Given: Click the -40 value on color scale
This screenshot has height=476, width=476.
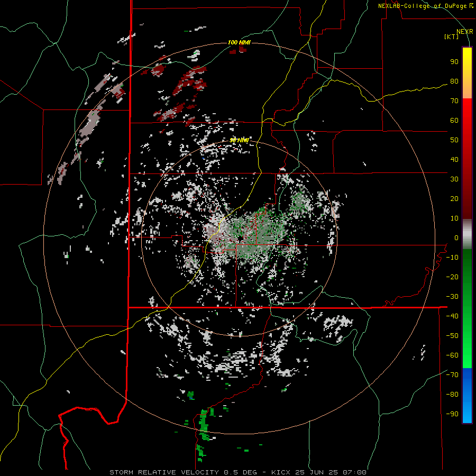Looking at the screenshot, I should pyautogui.click(x=452, y=316).
